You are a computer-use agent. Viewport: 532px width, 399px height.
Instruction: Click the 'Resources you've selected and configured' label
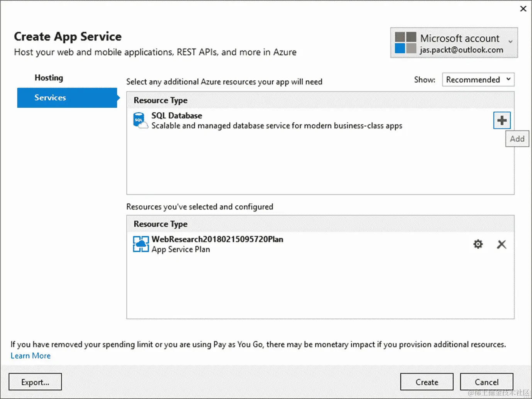click(200, 207)
